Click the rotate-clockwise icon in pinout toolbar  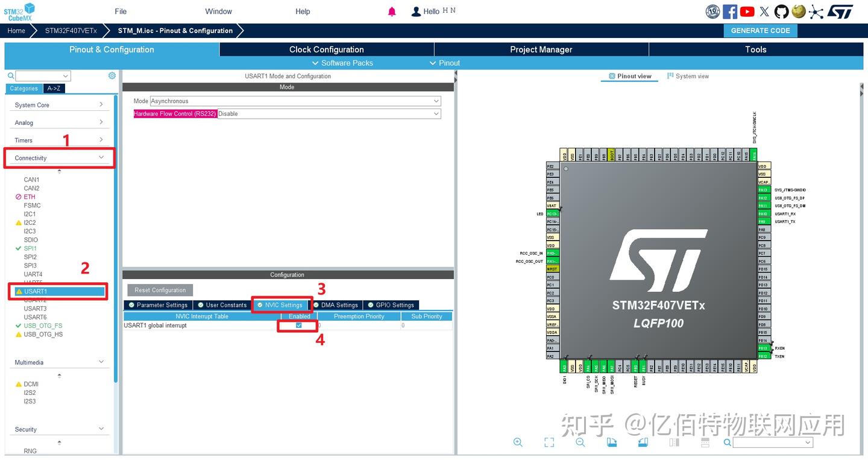[x=612, y=442]
